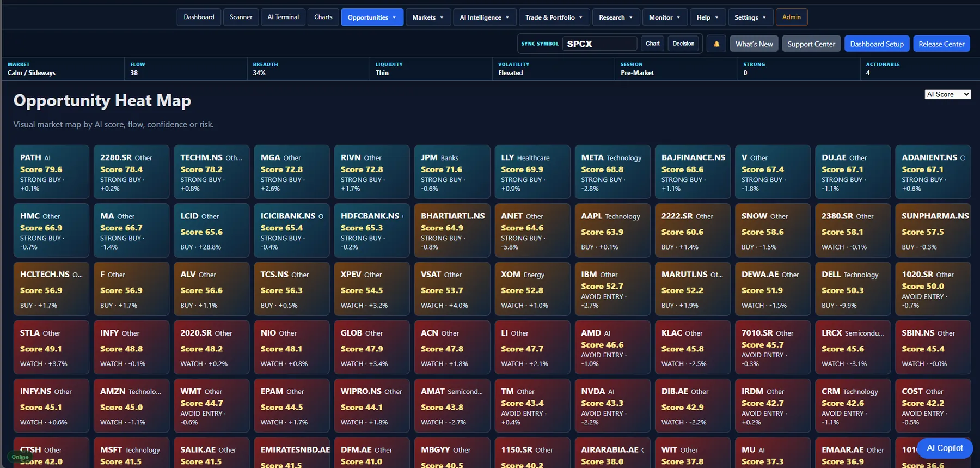
Task: Switch to AI Terminal
Action: [x=283, y=17]
